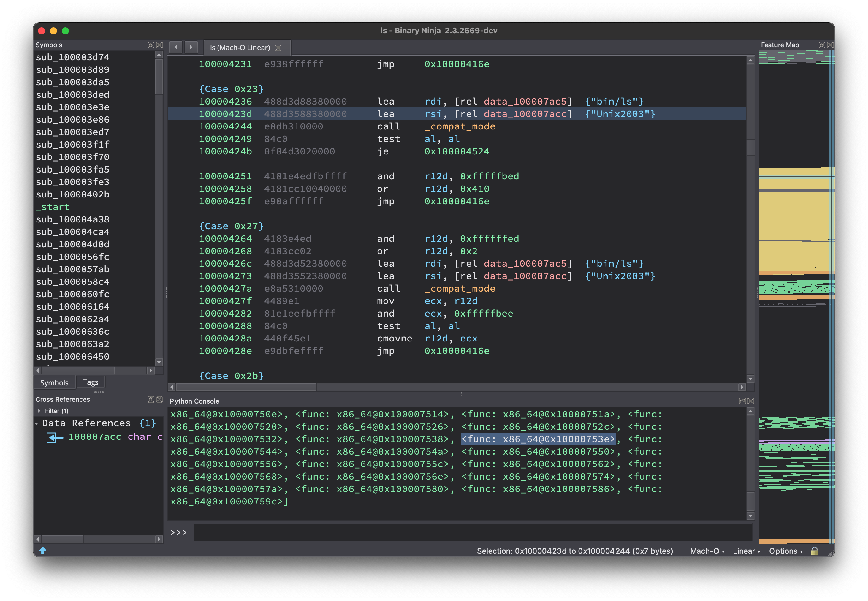Image resolution: width=868 pixels, height=601 pixels.
Task: Click the forward navigation arrow button
Action: pyautogui.click(x=191, y=48)
